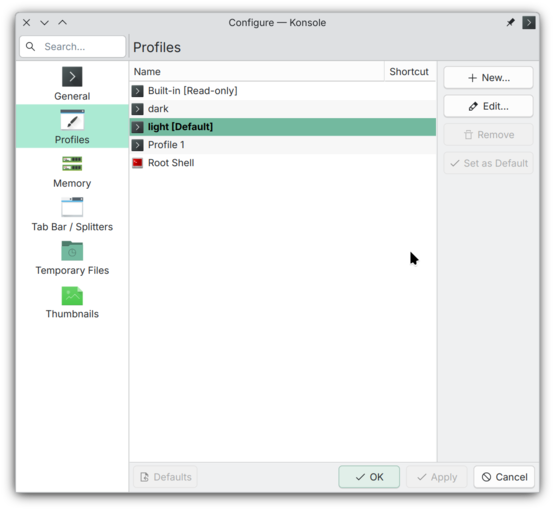Screen dimensions: 555x511
Task: Click the dark profile terminal icon
Action: click(x=137, y=109)
